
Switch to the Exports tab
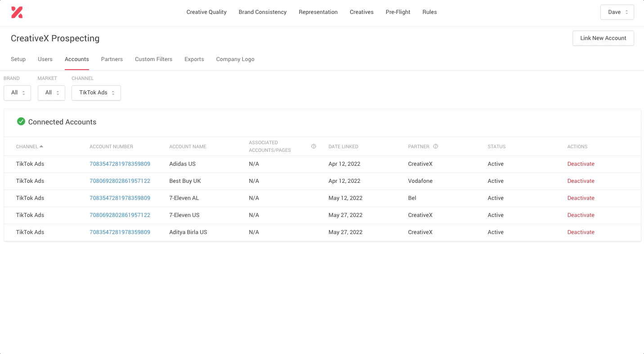tap(194, 59)
